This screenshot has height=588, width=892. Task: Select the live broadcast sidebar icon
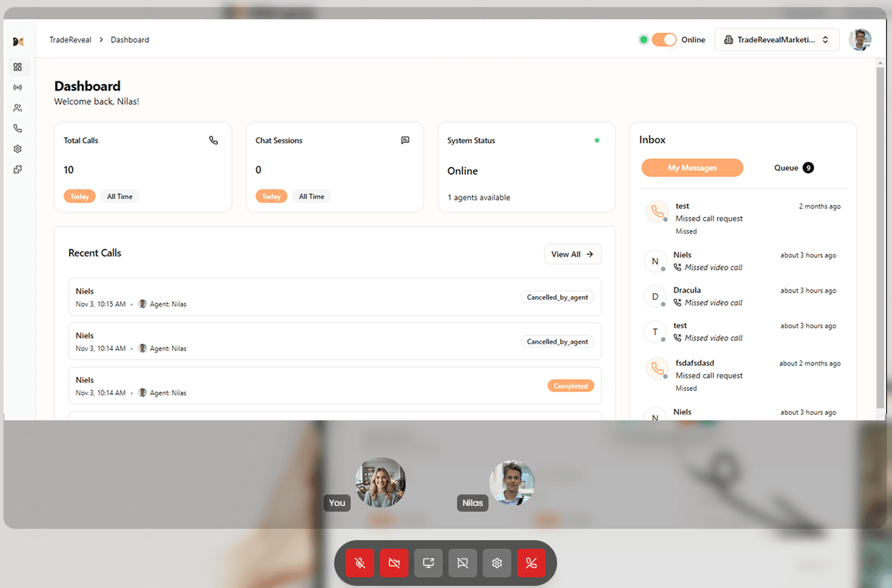click(19, 87)
